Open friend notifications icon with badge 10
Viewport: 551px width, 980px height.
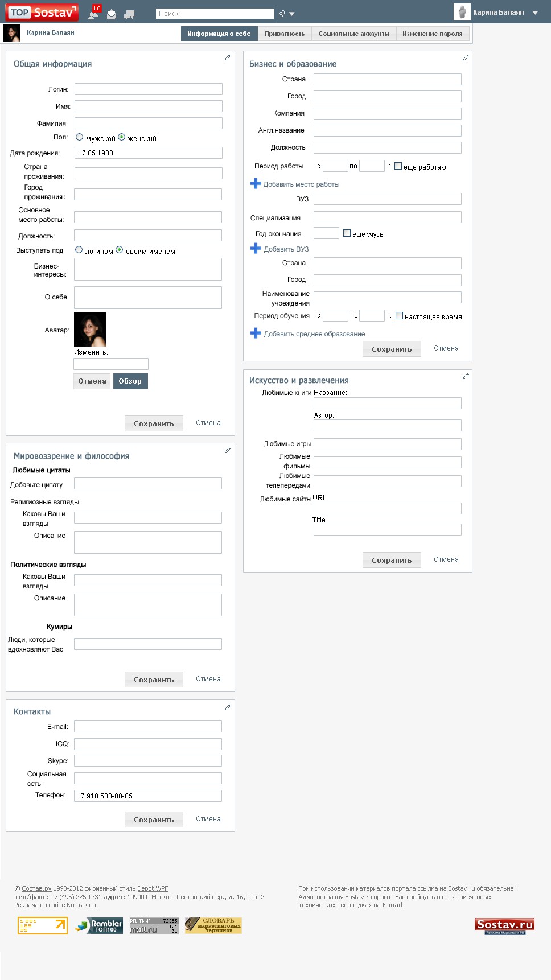click(94, 13)
